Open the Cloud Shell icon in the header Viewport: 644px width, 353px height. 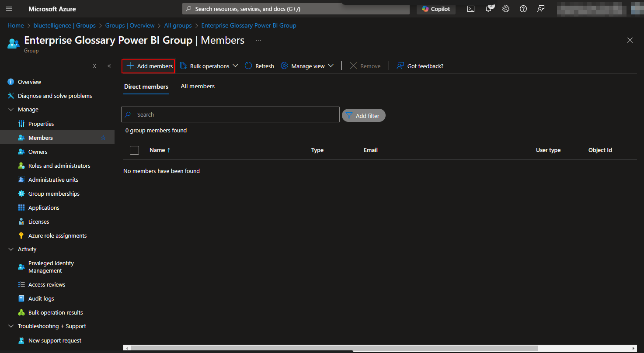tap(471, 9)
